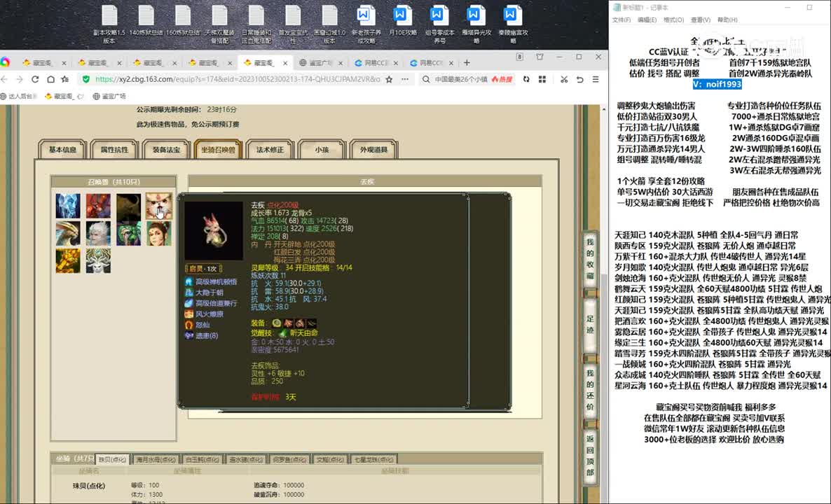Switch to the 装备法宝 tab
831x504 pixels.
pos(167,150)
